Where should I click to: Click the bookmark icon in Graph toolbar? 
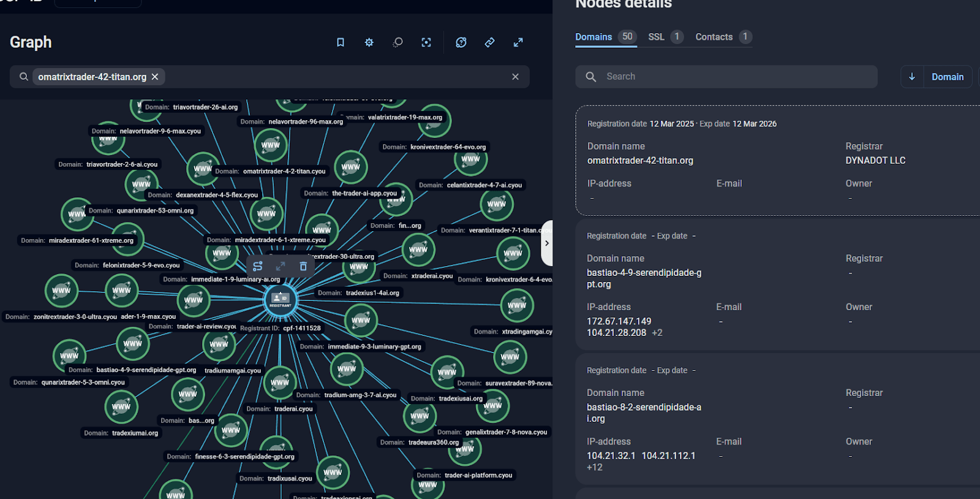click(x=341, y=42)
